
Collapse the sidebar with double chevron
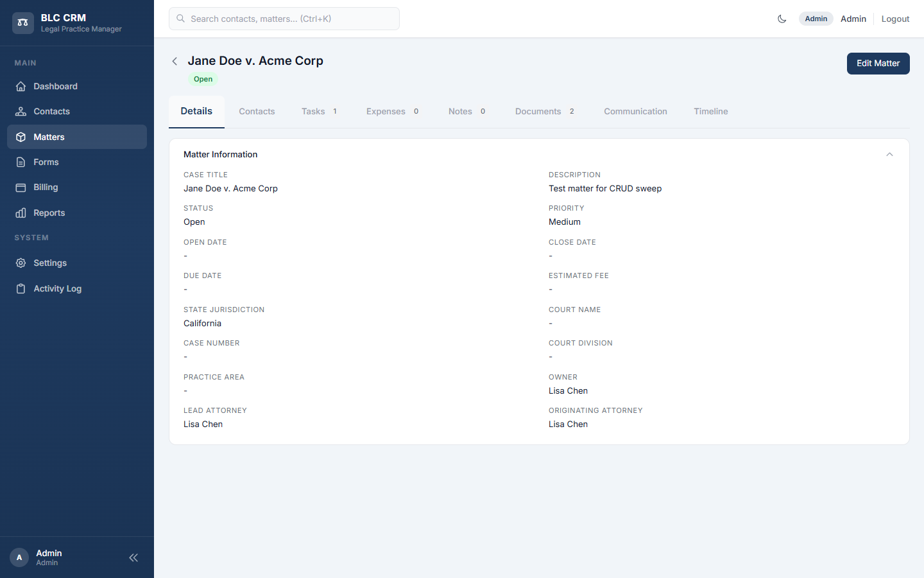(133, 557)
